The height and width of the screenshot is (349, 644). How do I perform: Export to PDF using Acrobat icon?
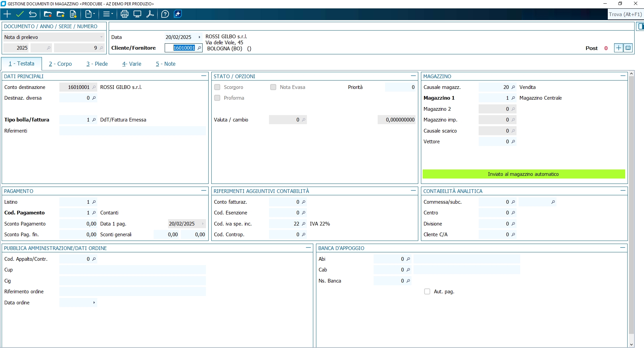[x=150, y=14]
